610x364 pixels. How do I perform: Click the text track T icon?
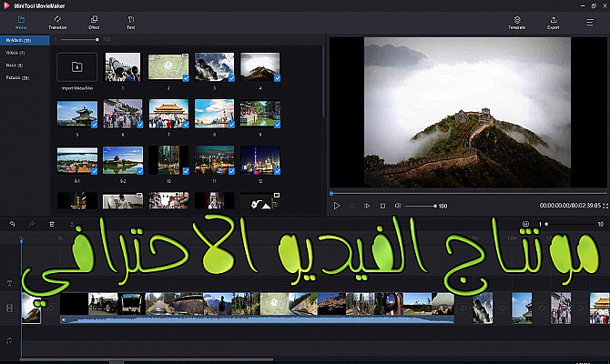tap(9, 284)
